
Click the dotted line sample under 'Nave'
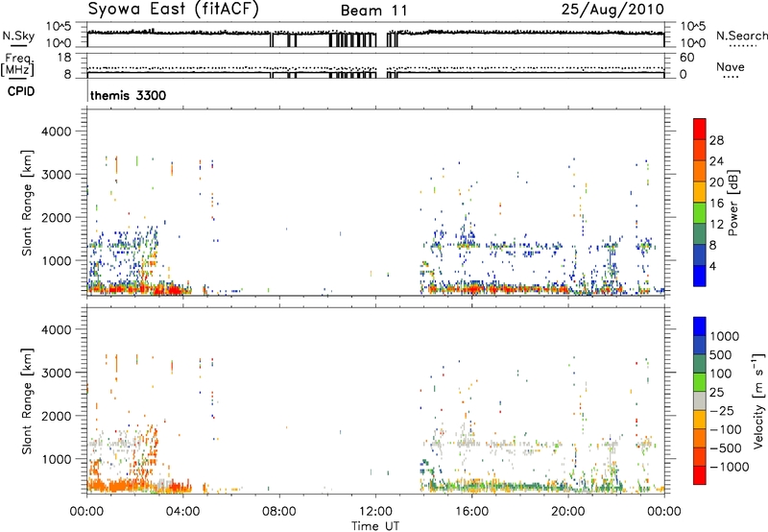coord(731,77)
